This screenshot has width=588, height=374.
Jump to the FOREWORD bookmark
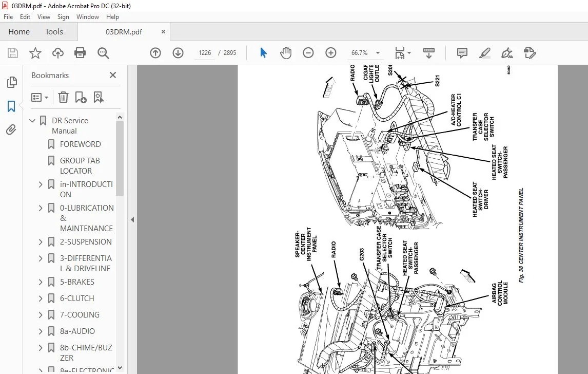click(80, 144)
